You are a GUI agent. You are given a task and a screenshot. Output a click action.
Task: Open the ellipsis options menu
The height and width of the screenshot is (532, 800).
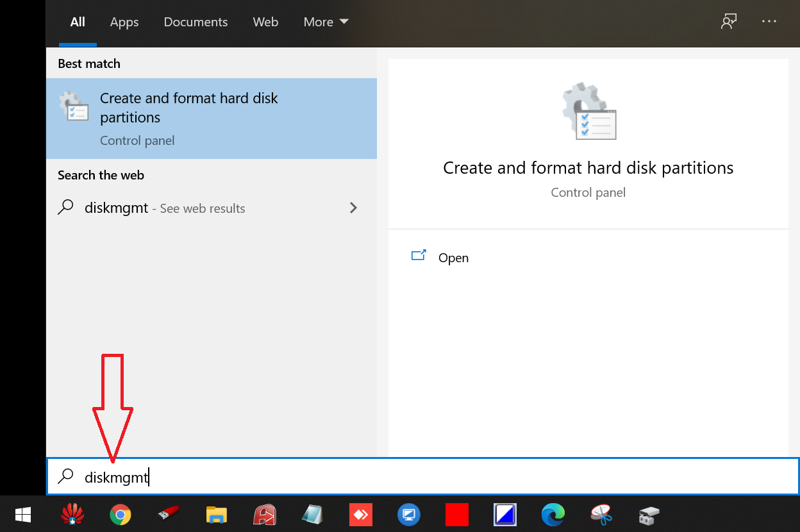(769, 21)
